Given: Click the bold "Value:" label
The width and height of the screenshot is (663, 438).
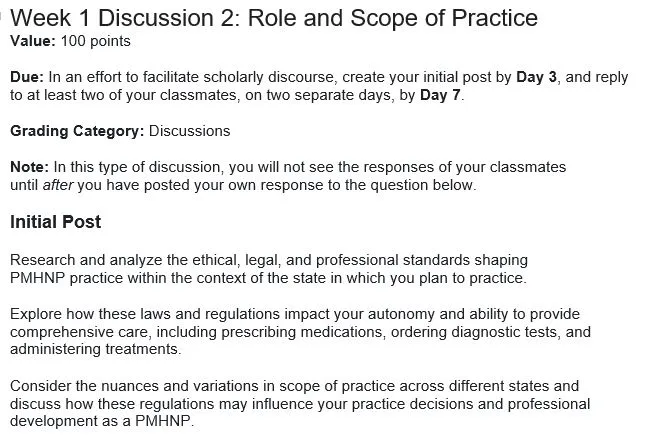Looking at the screenshot, I should pos(33,41).
